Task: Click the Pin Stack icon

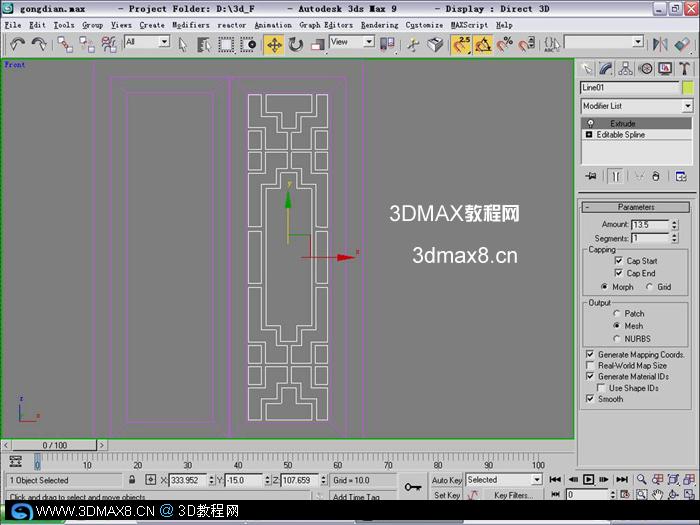Action: [x=591, y=176]
